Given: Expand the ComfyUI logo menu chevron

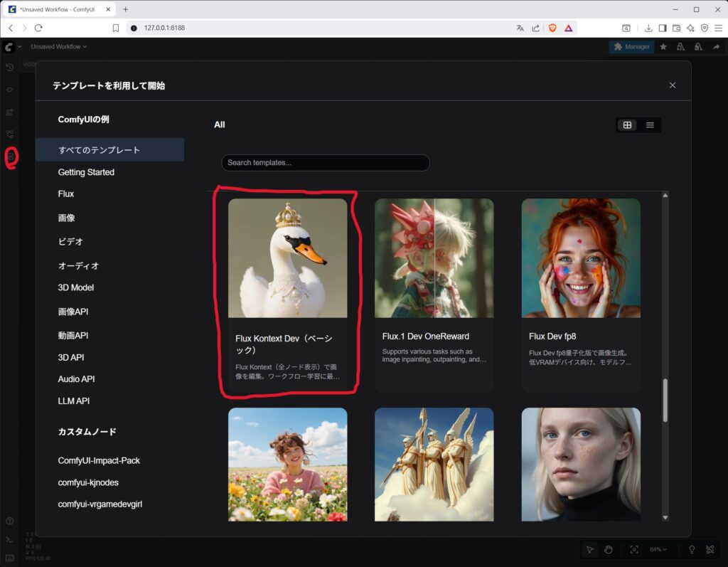Looking at the screenshot, I should (x=19, y=47).
